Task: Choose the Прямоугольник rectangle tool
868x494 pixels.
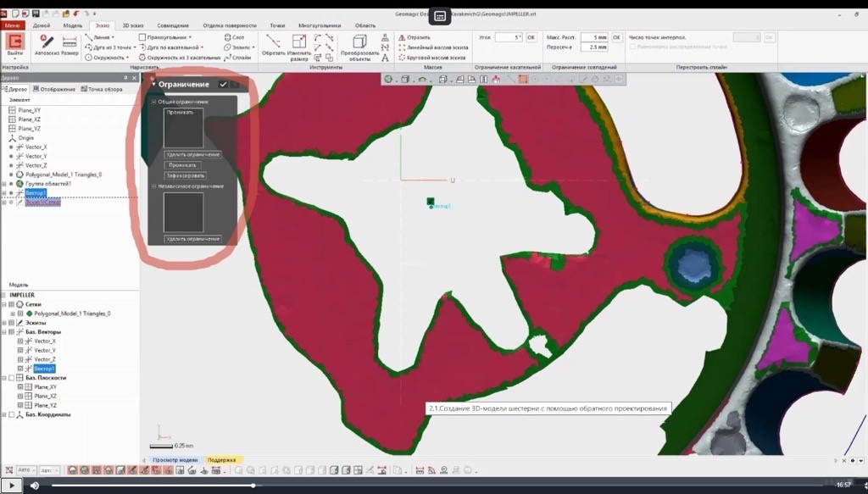Action: point(164,37)
